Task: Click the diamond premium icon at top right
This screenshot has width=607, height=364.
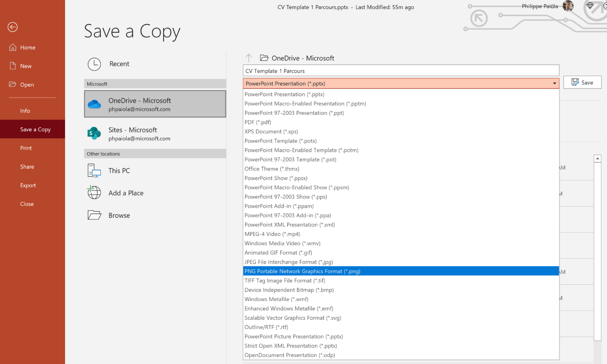Action: tap(590, 6)
